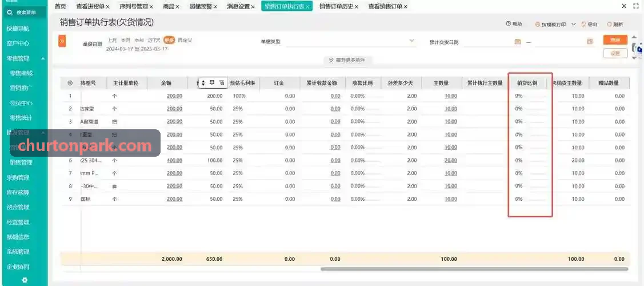Open 系统管理 in the sidebar
This screenshot has width=644, height=286.
click(x=18, y=252)
